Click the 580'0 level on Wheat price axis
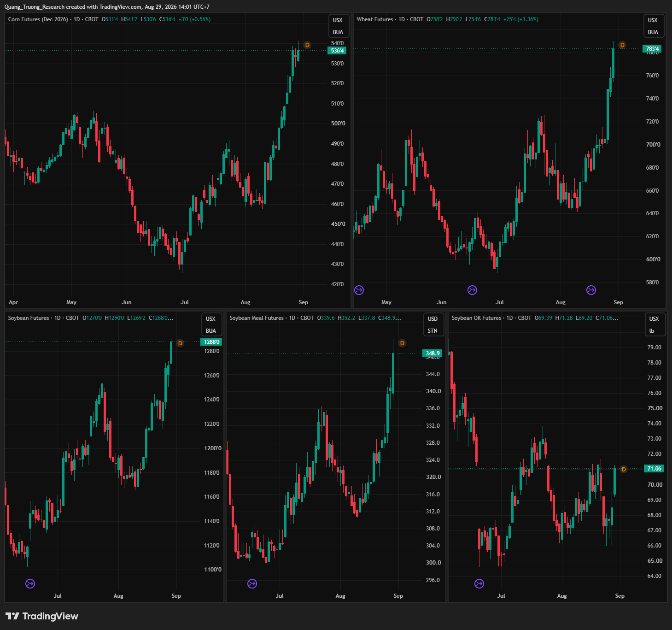 click(652, 283)
